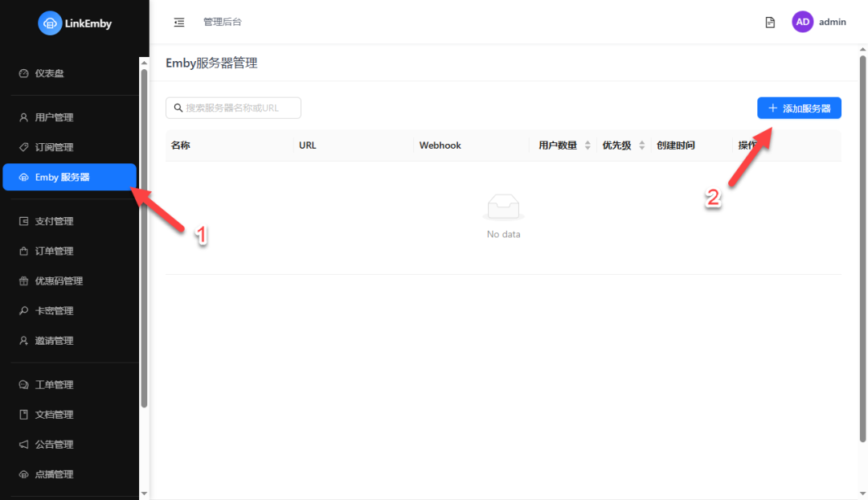Click the LinkEmby logo icon
868x500 pixels.
(51, 23)
